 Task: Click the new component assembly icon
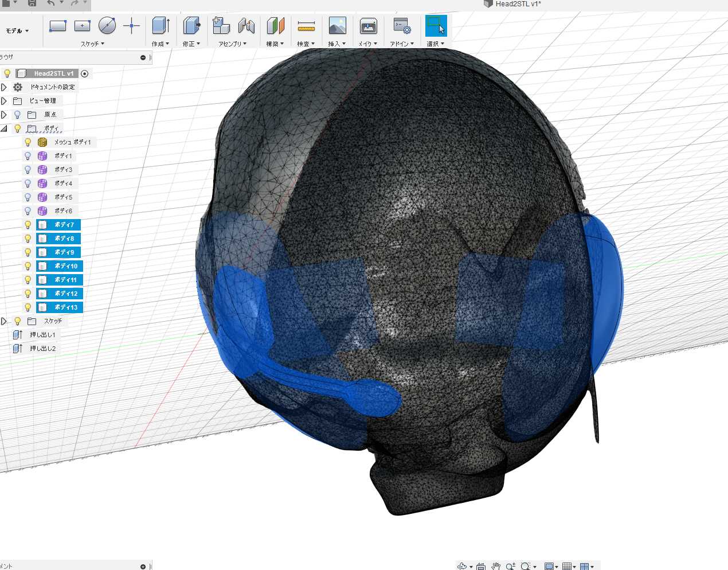[221, 26]
